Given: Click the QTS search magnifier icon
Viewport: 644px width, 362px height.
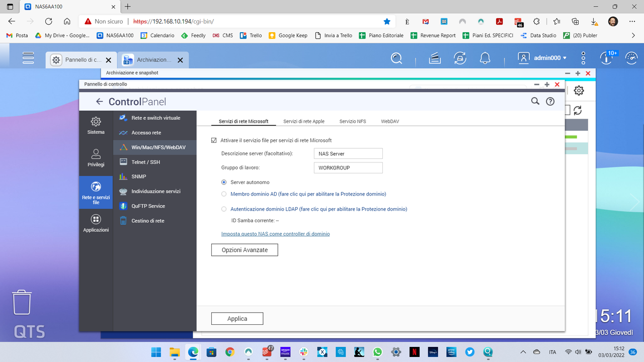Looking at the screenshot, I should pyautogui.click(x=397, y=58).
